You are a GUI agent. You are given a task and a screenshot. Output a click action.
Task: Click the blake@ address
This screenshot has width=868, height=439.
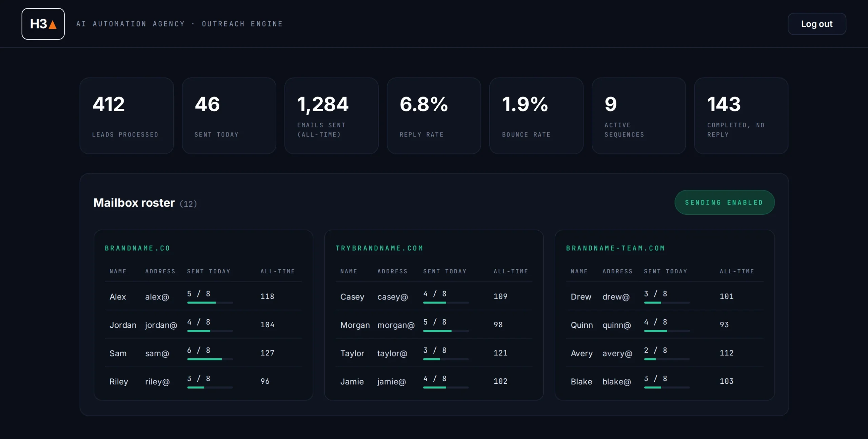pyautogui.click(x=616, y=382)
